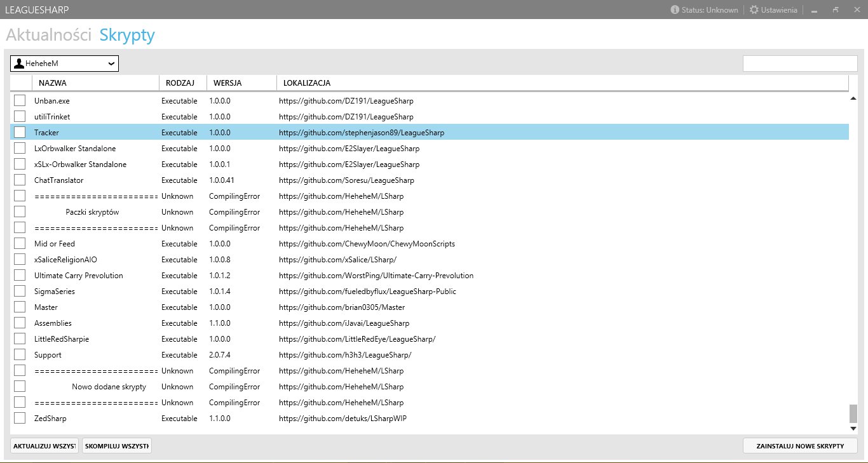Screen dimensions: 868x463
Task: Sort by RODZAJ column header
Action: coord(183,83)
